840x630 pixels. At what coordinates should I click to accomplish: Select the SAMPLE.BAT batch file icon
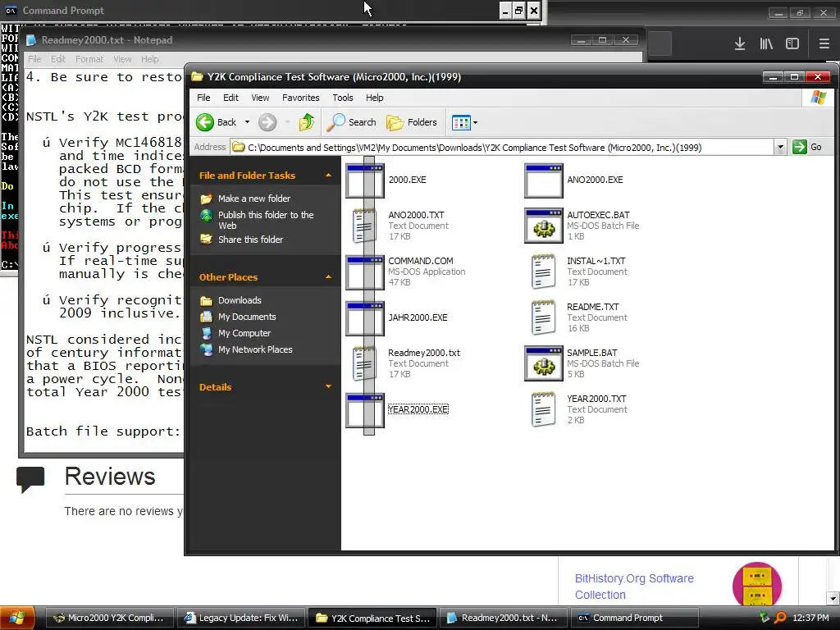[543, 363]
